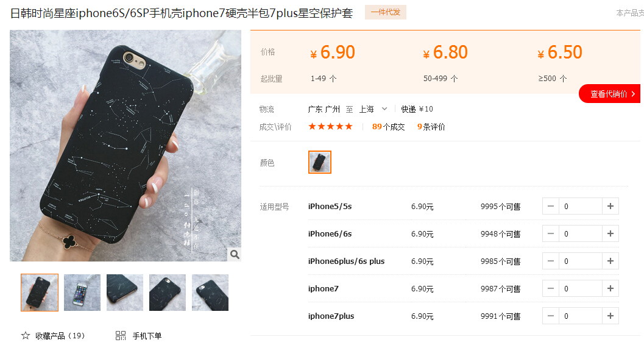Click the magnifier zoom icon on product image
644x345 pixels.
(x=235, y=254)
